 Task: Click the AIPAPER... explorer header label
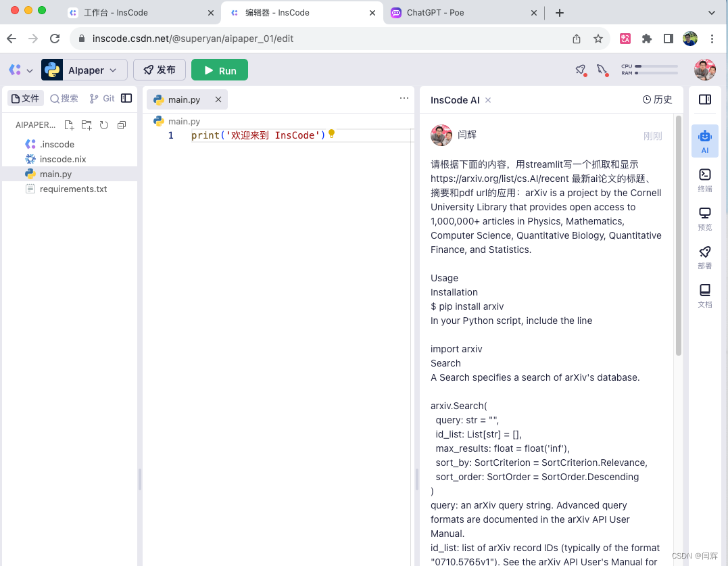point(35,125)
